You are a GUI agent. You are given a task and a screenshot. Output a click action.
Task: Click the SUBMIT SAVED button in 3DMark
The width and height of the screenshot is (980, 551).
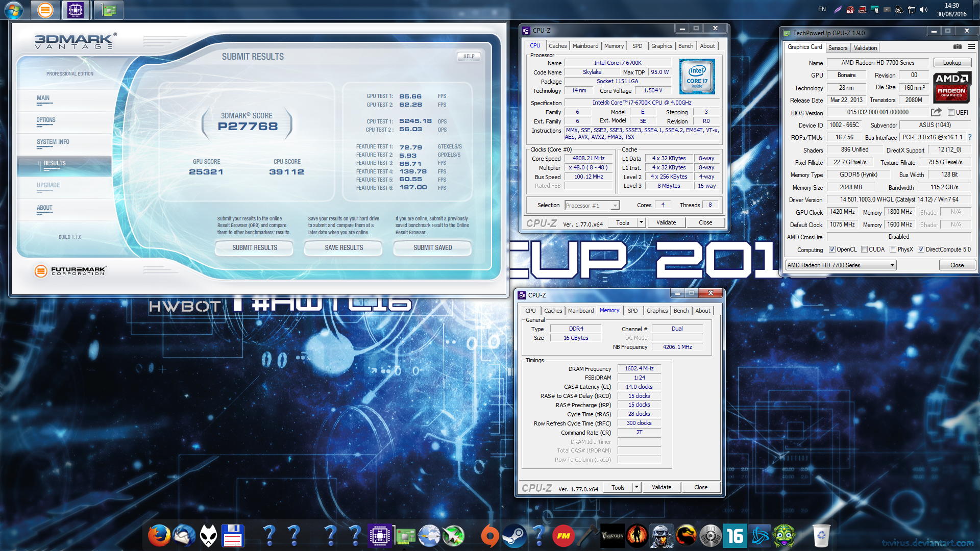tap(432, 248)
